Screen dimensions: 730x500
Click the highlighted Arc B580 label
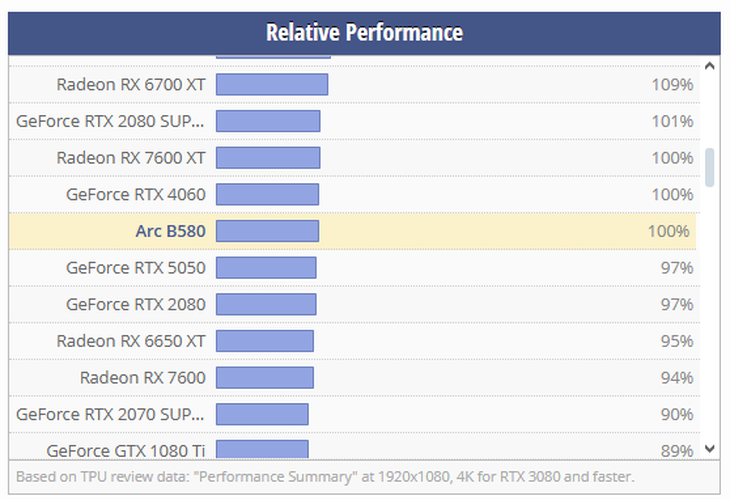(170, 231)
